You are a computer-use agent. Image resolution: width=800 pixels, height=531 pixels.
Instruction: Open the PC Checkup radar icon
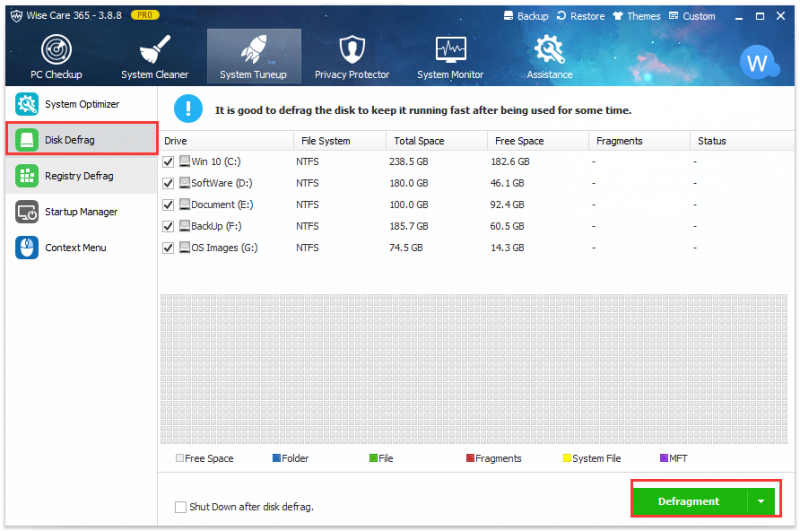tap(56, 49)
